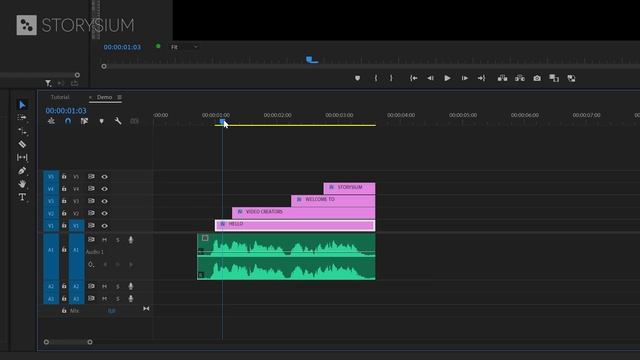Hide the V1 track with eye icon
This screenshot has width=640, height=360.
104,226
